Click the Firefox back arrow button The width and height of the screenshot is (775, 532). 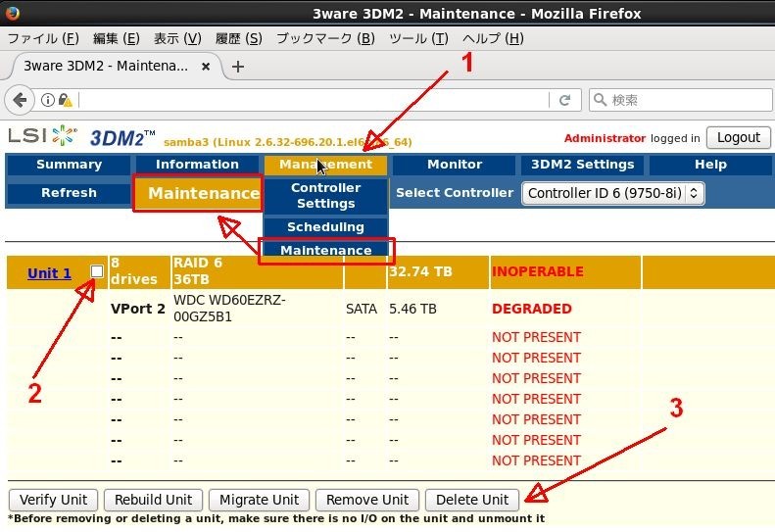click(x=20, y=100)
